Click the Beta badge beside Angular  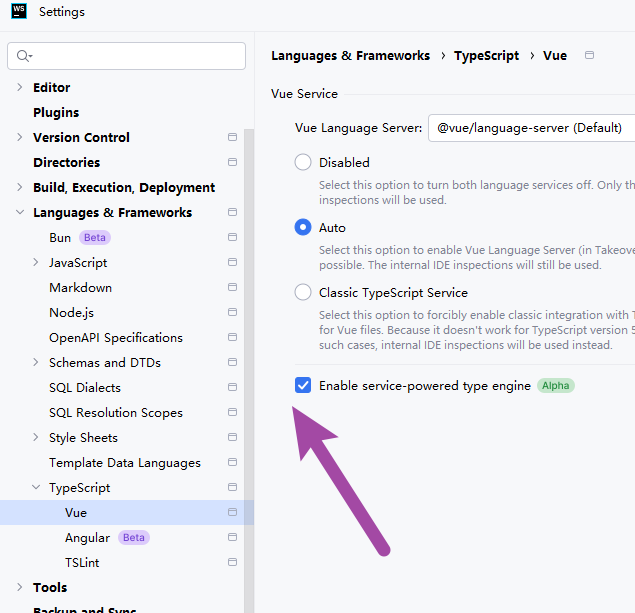[x=134, y=538]
